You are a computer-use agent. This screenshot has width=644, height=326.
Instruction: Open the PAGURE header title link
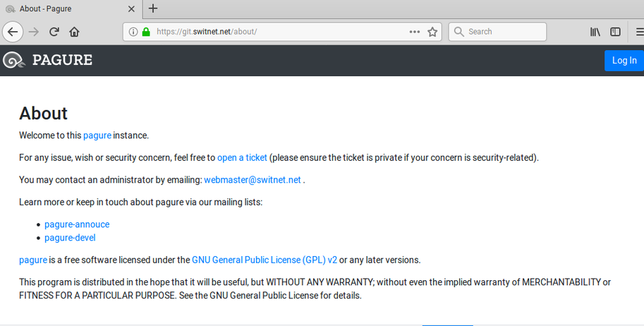62,60
